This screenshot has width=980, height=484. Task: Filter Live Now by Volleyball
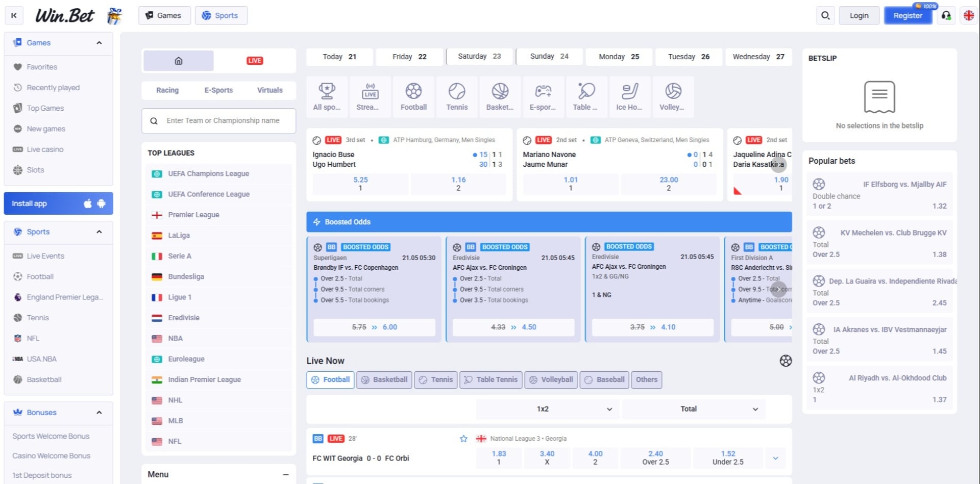pos(551,379)
